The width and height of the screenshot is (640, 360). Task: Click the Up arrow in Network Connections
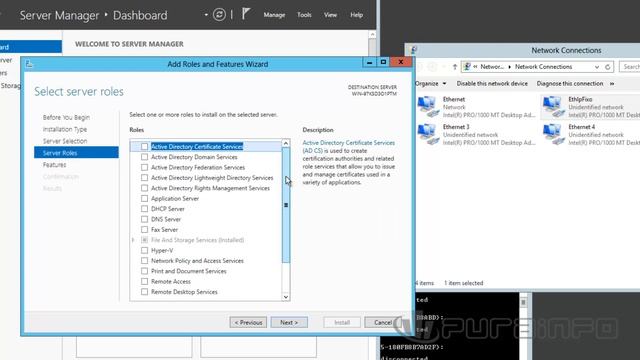[x=455, y=67]
